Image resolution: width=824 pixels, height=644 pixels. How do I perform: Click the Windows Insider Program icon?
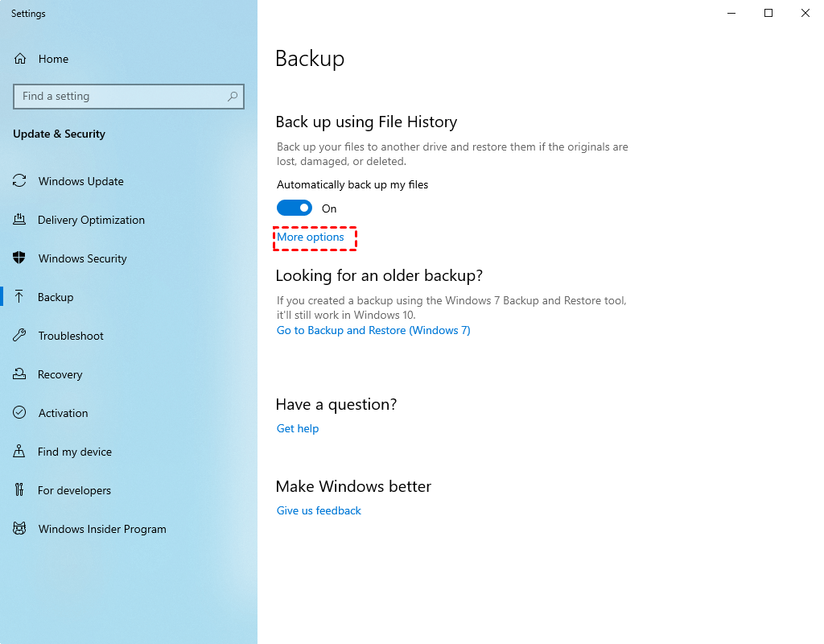[20, 529]
